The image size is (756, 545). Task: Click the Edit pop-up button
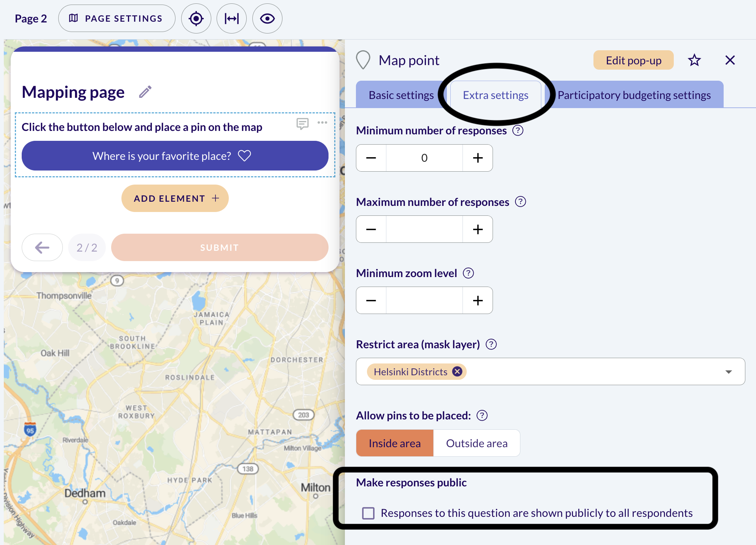click(633, 60)
